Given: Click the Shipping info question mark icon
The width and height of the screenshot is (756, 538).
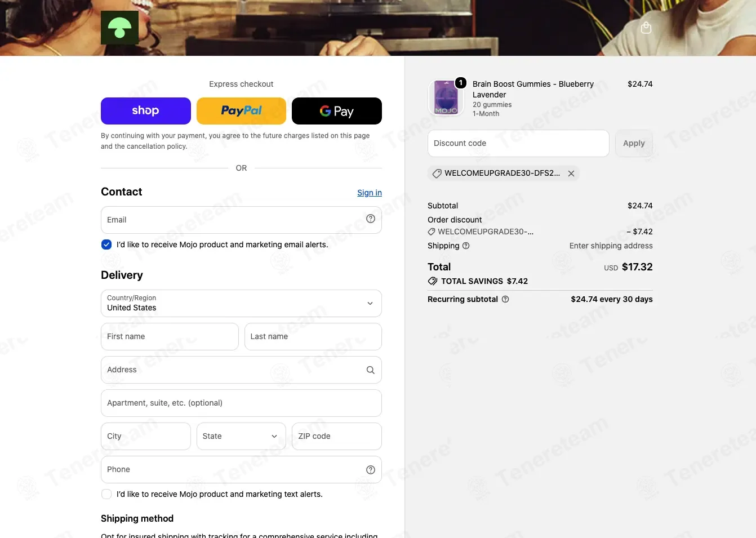Looking at the screenshot, I should (x=466, y=246).
